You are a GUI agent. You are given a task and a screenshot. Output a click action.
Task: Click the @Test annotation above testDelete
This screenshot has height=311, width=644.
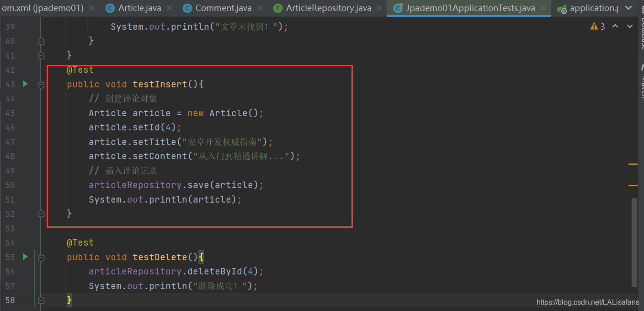(80, 242)
